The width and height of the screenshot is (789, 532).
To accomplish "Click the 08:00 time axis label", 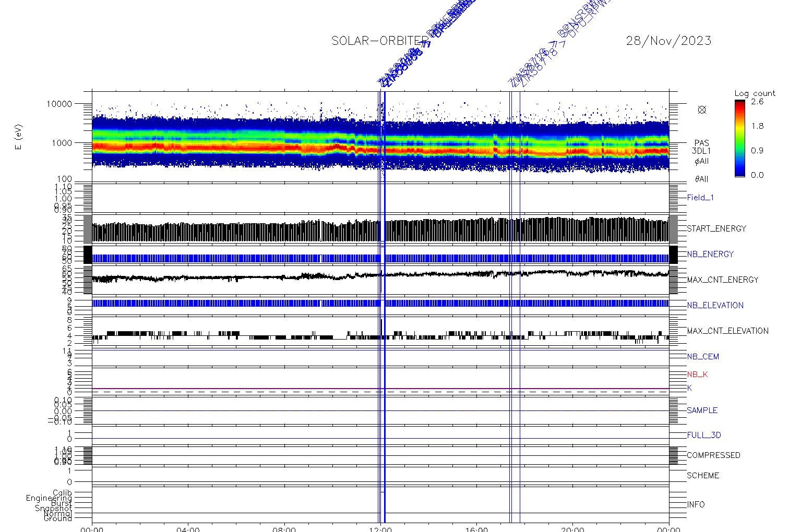I will click(284, 529).
